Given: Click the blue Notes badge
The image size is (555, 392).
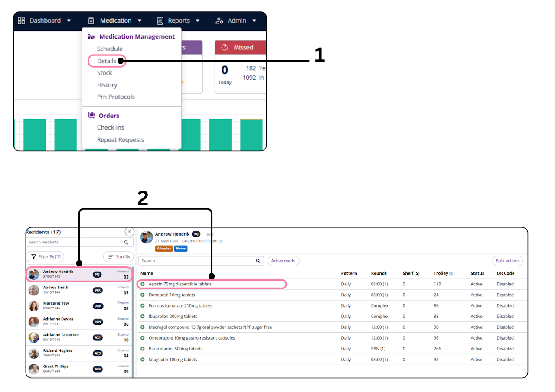Looking at the screenshot, I should [181, 249].
